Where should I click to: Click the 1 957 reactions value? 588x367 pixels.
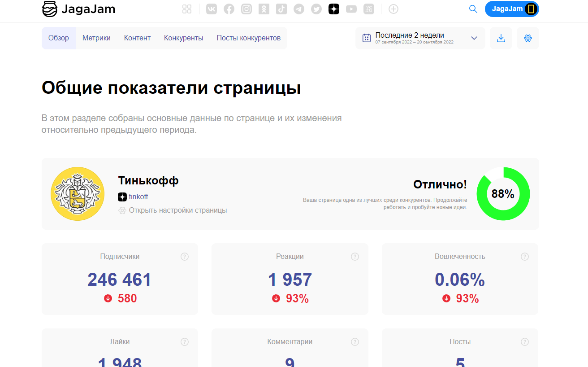290,280
